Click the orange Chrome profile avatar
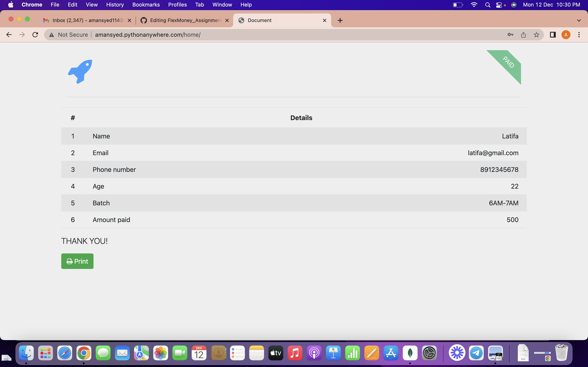The width and height of the screenshot is (588, 367). 566,35
